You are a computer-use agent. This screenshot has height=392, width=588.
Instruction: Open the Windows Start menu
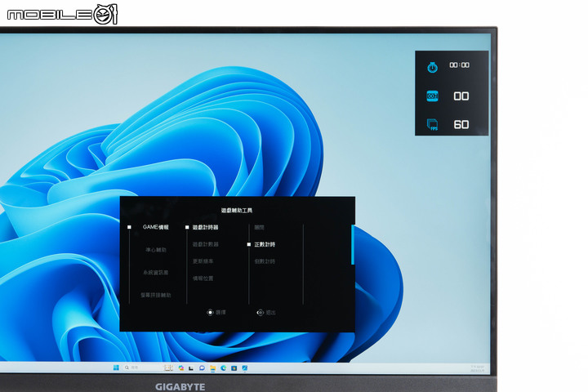tap(116, 367)
